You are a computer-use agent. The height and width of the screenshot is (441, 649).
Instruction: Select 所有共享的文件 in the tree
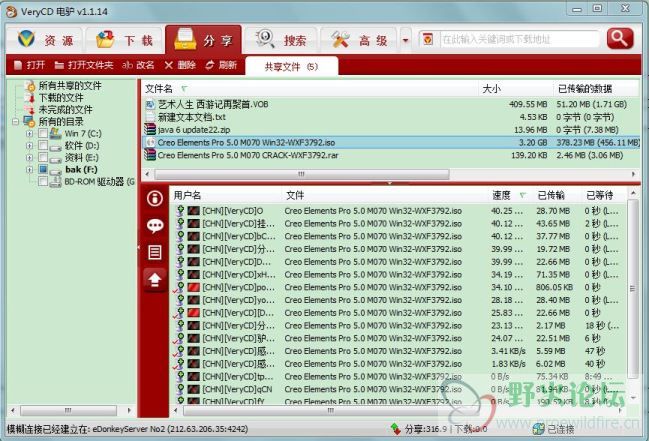(70, 86)
